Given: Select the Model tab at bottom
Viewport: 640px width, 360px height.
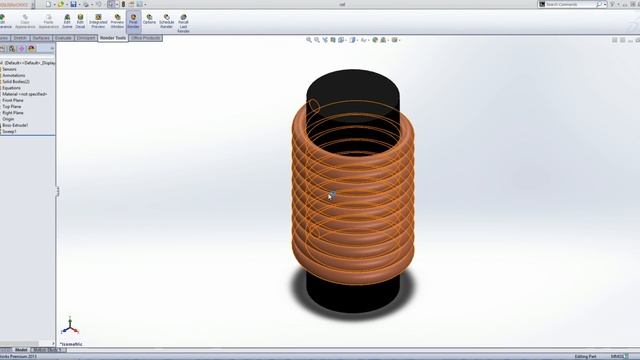Looking at the screenshot, I should pyautogui.click(x=21, y=350).
